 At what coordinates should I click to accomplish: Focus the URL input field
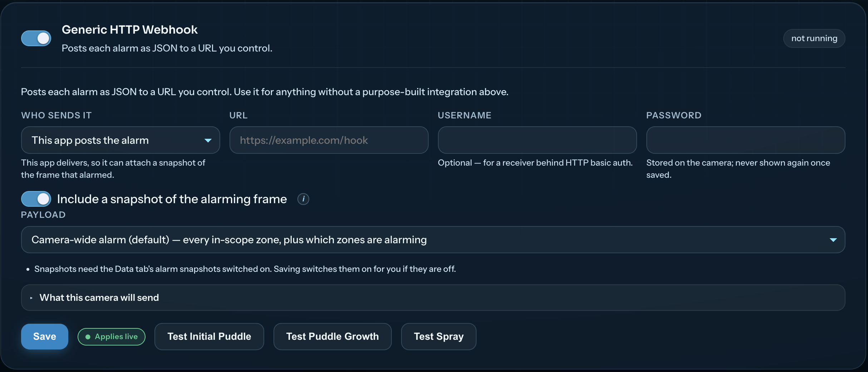pyautogui.click(x=329, y=140)
